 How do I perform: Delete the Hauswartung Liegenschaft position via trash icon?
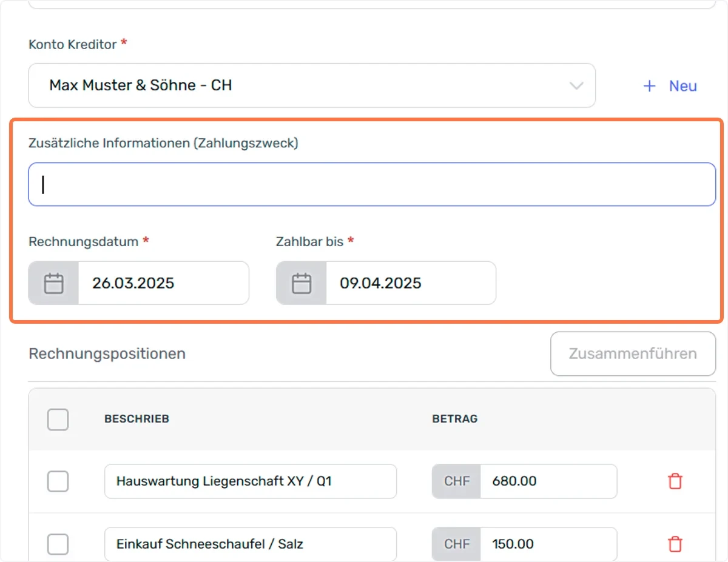coord(675,481)
